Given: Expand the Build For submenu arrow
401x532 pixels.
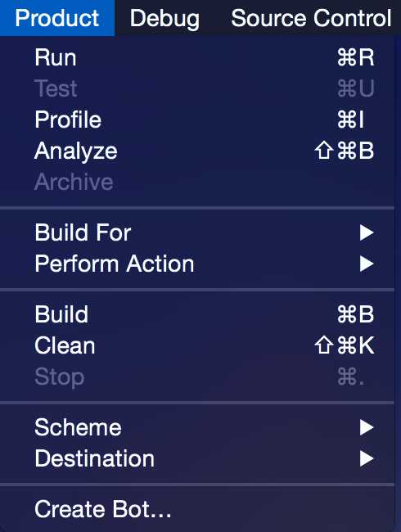Looking at the screenshot, I should pyautogui.click(x=367, y=232).
